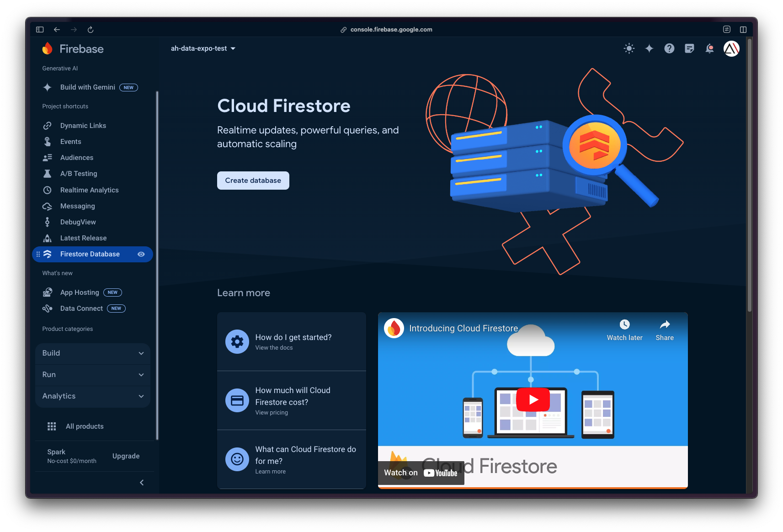Click the smiley face Learn more icon
This screenshot has height=532, width=783.
pos(237,459)
